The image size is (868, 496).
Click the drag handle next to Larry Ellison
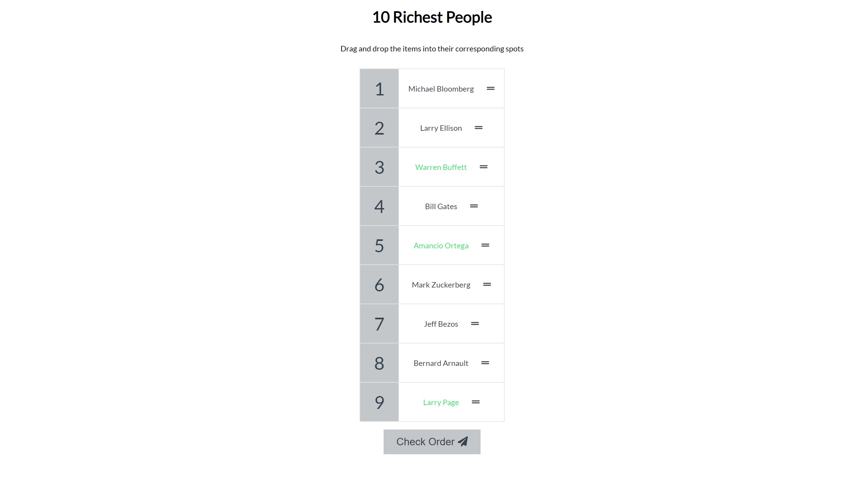point(478,128)
